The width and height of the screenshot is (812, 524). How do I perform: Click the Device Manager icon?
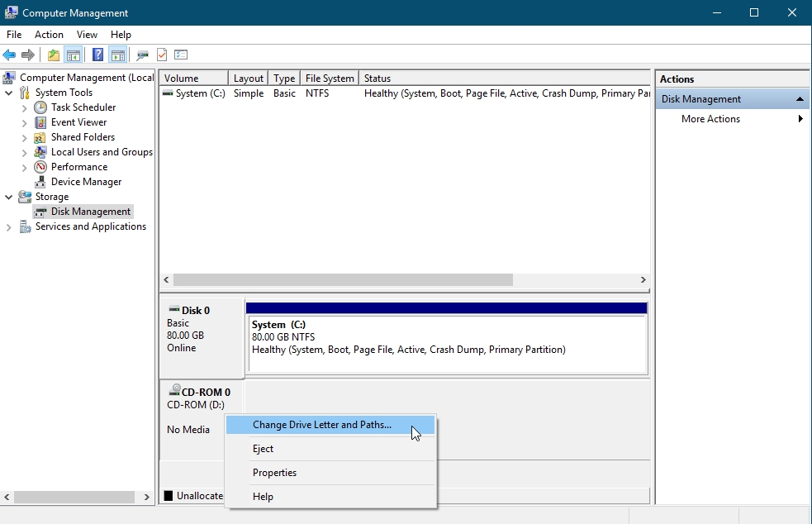40,182
